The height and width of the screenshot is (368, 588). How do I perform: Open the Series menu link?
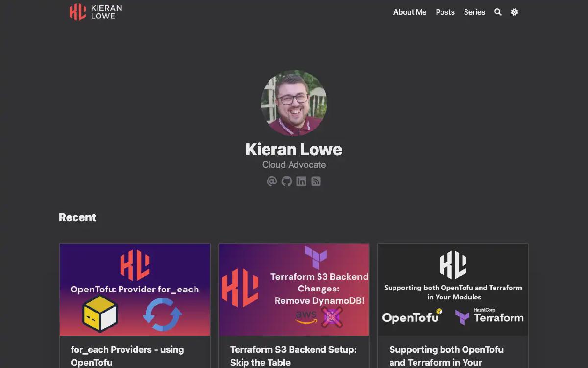tap(474, 12)
